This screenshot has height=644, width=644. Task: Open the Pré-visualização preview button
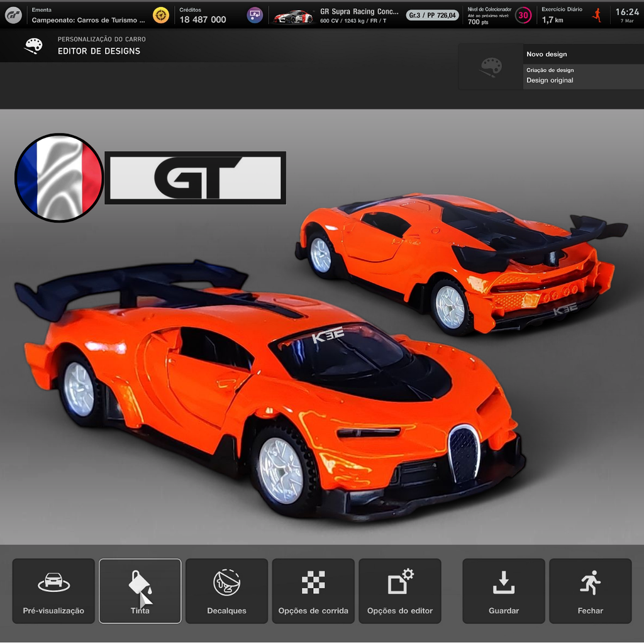pyautogui.click(x=53, y=591)
